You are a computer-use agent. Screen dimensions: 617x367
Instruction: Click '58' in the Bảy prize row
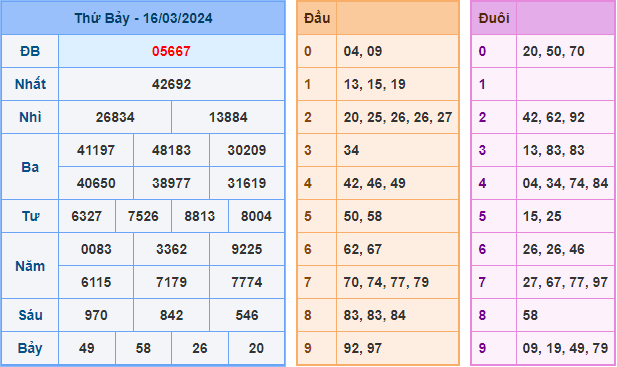(143, 349)
